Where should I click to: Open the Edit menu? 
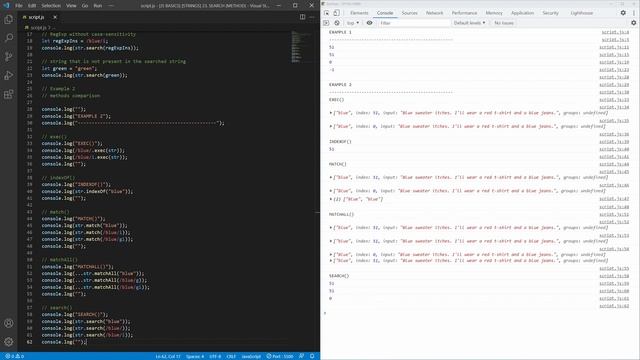(32, 6)
